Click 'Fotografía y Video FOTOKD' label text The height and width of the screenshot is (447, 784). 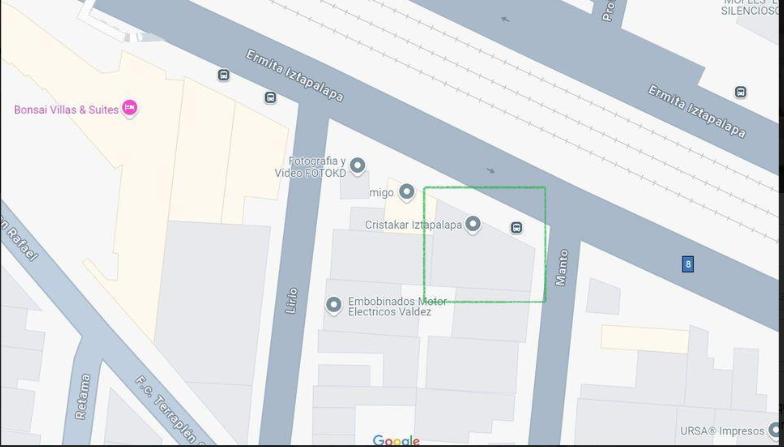click(x=310, y=168)
